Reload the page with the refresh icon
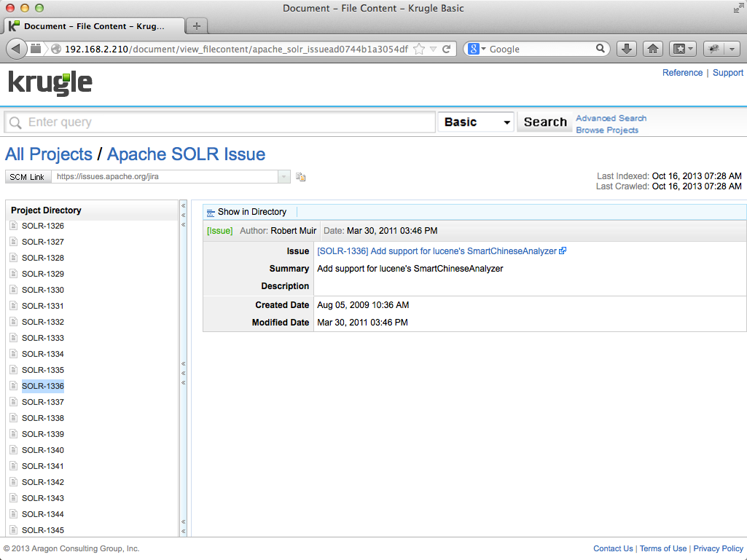The width and height of the screenshot is (747, 560). (x=447, y=49)
